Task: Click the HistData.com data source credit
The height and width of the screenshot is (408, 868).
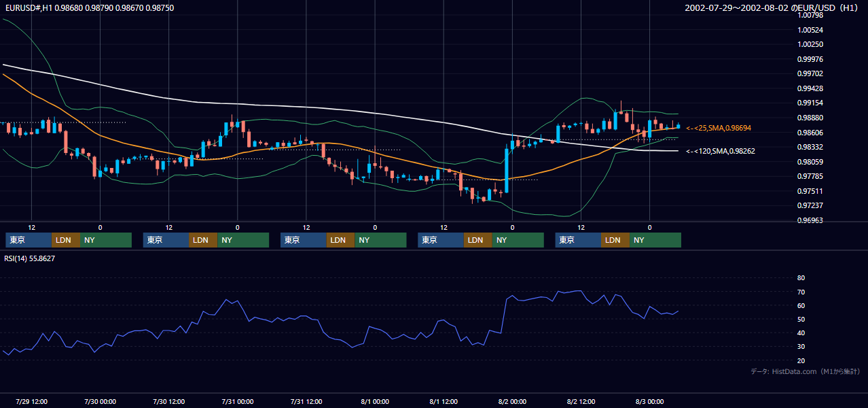Action: [806, 371]
